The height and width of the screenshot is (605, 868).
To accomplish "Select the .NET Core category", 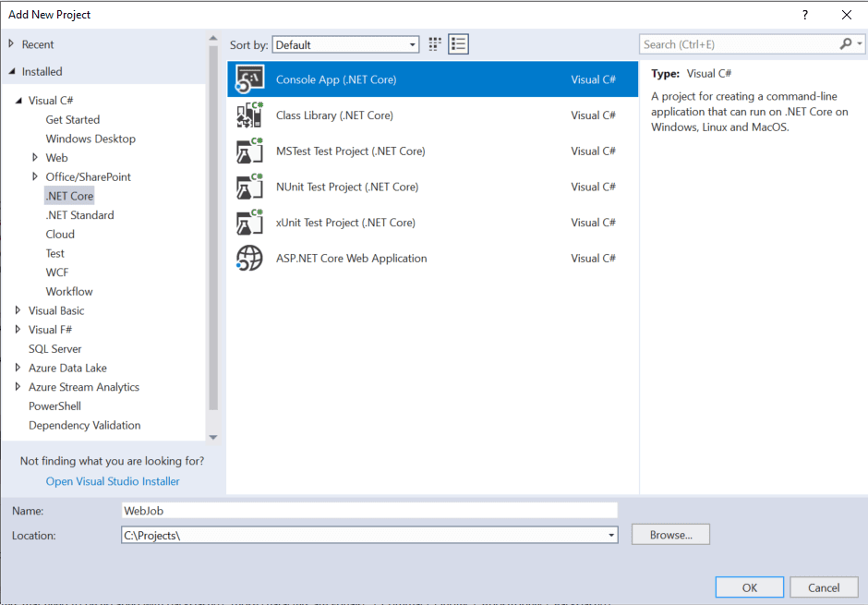I will [x=70, y=196].
